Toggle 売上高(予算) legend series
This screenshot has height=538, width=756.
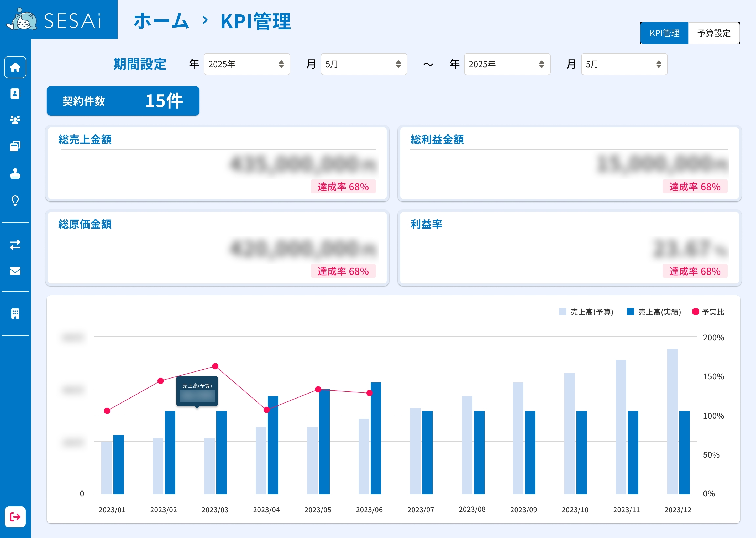(586, 312)
